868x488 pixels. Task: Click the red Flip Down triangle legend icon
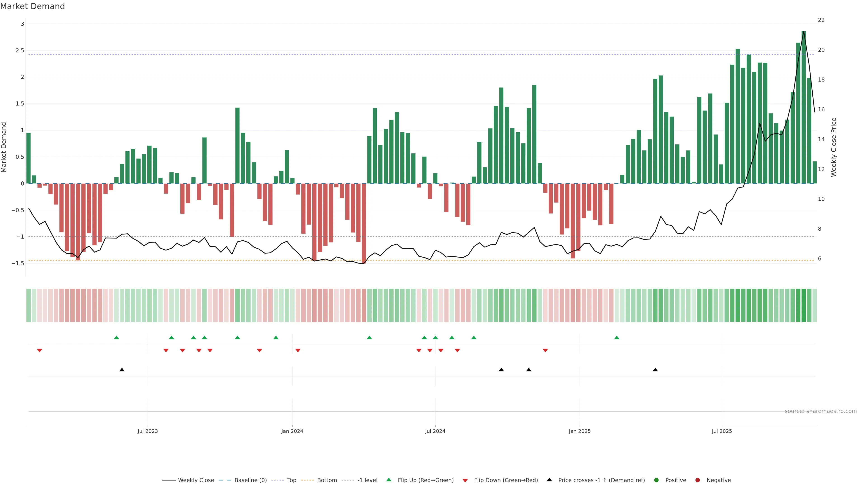pyautogui.click(x=465, y=480)
